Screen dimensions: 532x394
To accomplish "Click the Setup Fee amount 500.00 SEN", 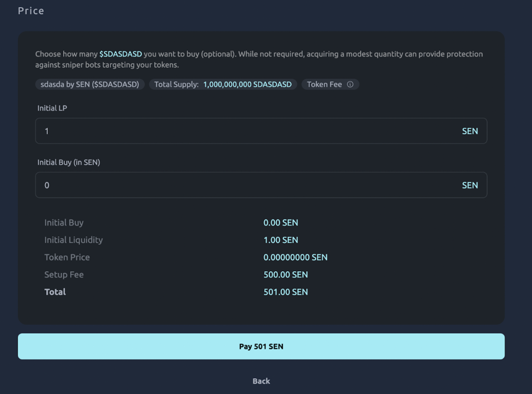I will (x=286, y=274).
